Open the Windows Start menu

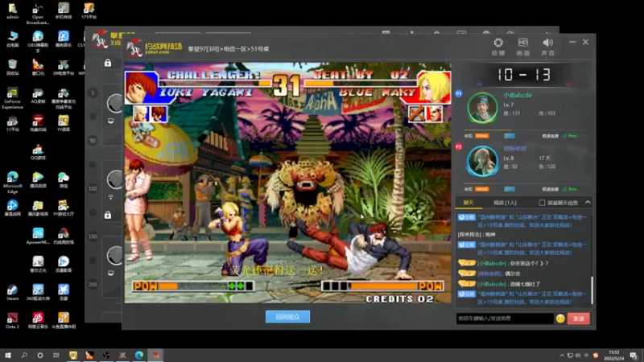pyautogui.click(x=8, y=355)
